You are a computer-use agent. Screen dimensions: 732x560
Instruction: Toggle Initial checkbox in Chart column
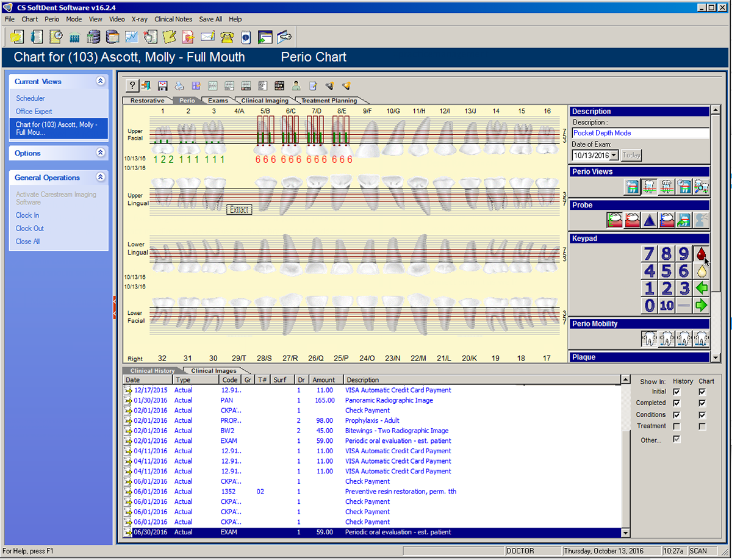pyautogui.click(x=702, y=392)
